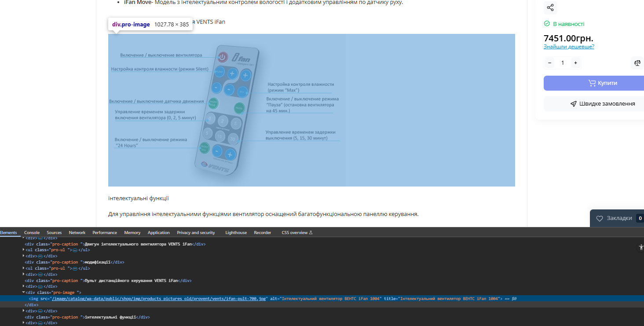This screenshot has width=644, height=326.
Task: Click the iFan Move bullet text
Action: pyautogui.click(x=263, y=3)
